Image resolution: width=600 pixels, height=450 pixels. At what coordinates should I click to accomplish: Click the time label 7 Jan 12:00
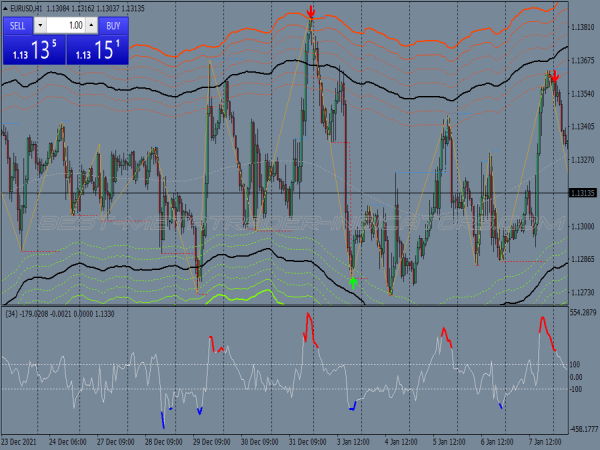point(545,442)
